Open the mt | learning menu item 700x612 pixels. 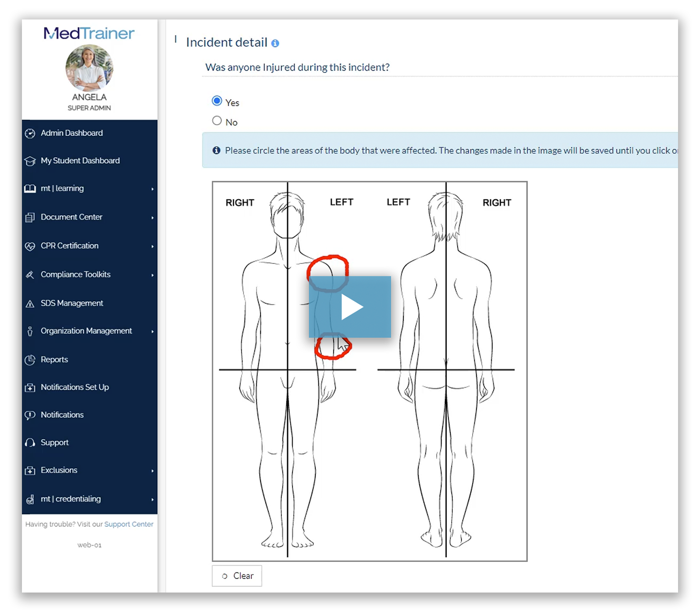[62, 188]
